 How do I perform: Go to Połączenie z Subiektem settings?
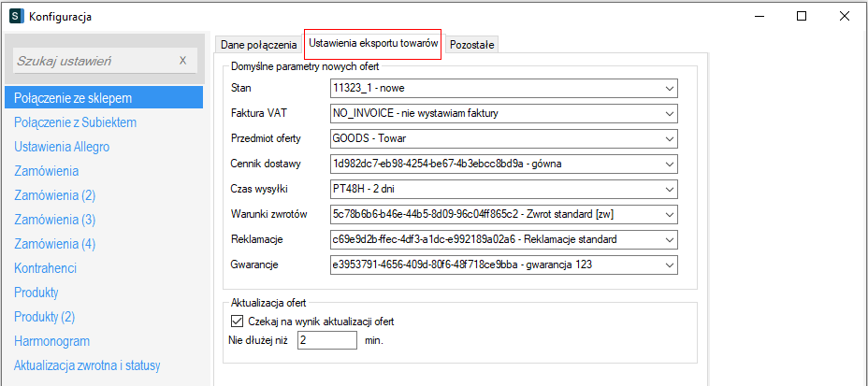[76, 122]
